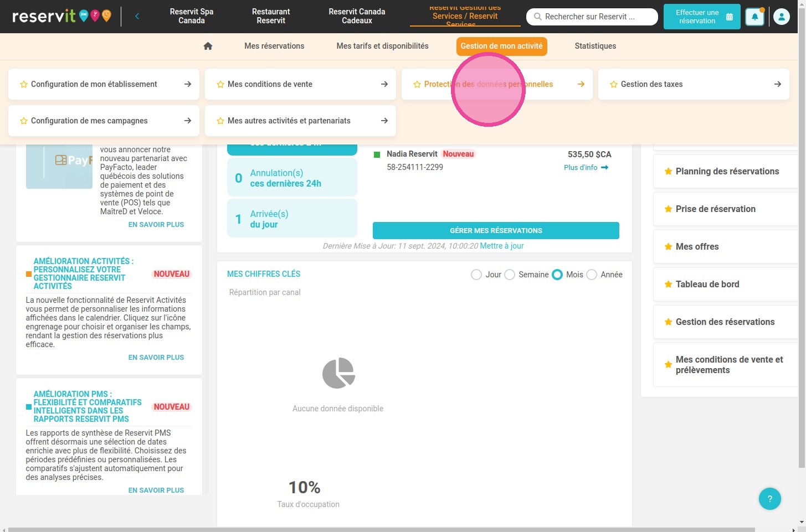Viewport: 806px width, 532px height.
Task: Click Amélioration Activités news headline
Action: pyautogui.click(x=84, y=273)
